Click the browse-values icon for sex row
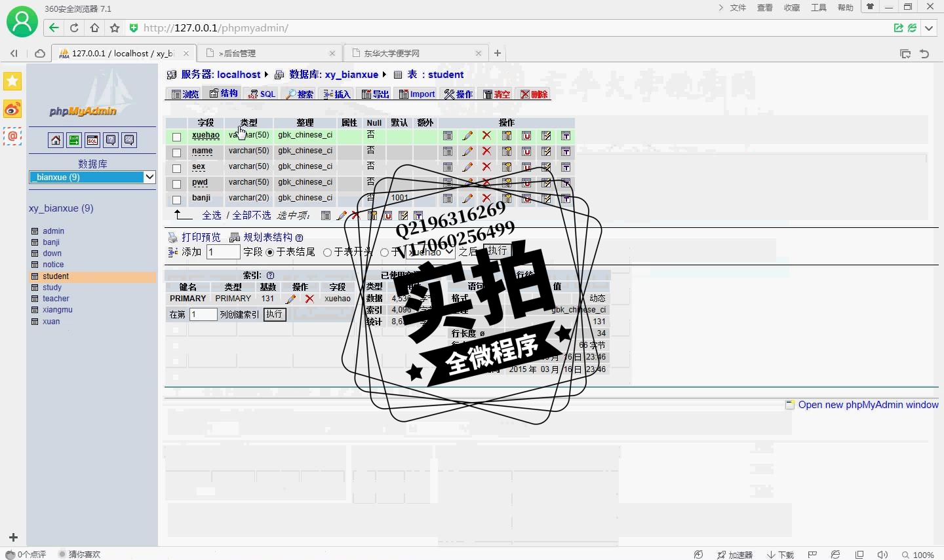The width and height of the screenshot is (944, 560). [x=448, y=167]
